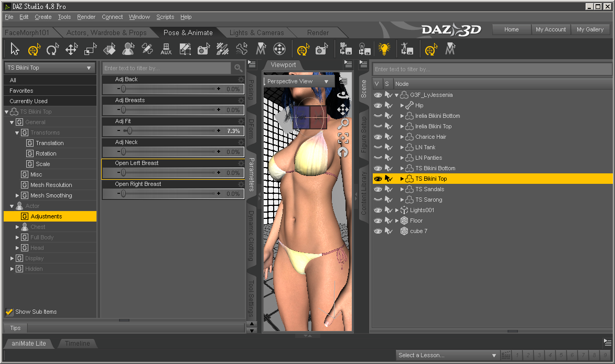This screenshot has height=364, width=615.
Task: Expand the Hip node in Scene
Action: 402,105
